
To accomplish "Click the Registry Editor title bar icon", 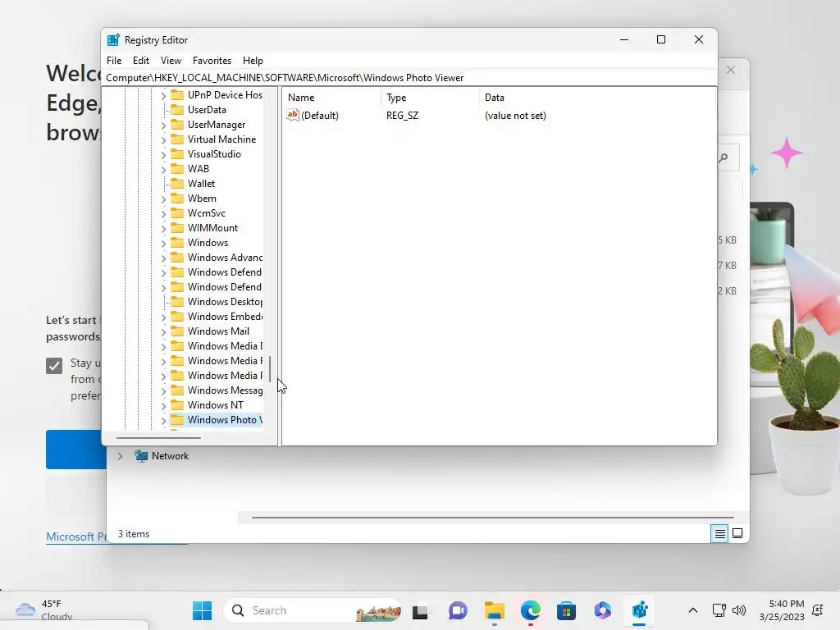I will click(x=113, y=39).
